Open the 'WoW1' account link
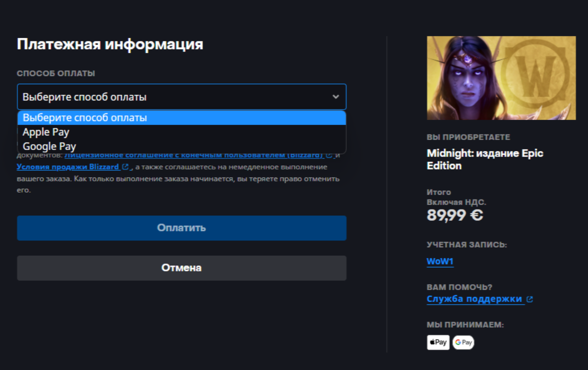 (x=439, y=261)
